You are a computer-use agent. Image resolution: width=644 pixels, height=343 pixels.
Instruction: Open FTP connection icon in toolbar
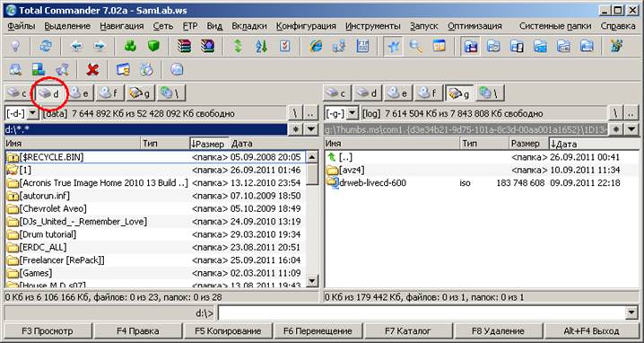tap(362, 46)
